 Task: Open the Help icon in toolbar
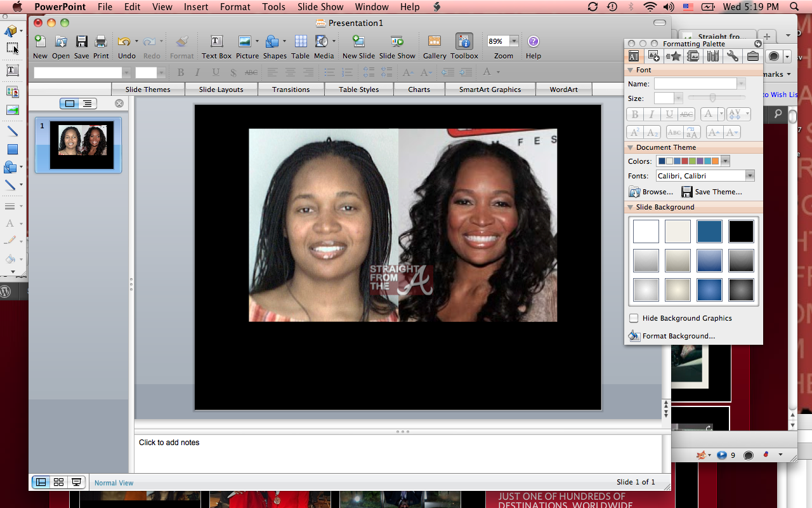(534, 42)
